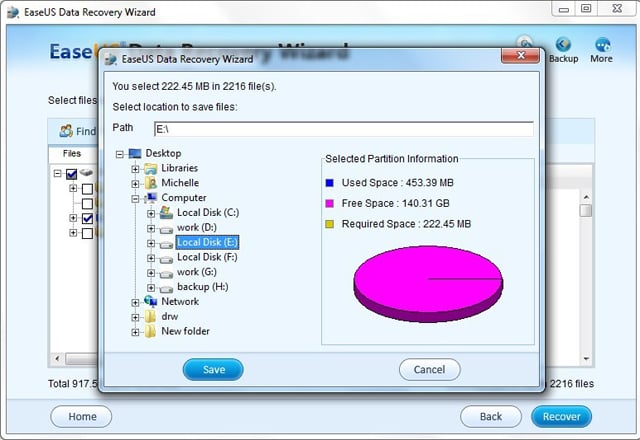The image size is (640, 440).
Task: Click the Backup icon in the main window
Action: pos(563,44)
